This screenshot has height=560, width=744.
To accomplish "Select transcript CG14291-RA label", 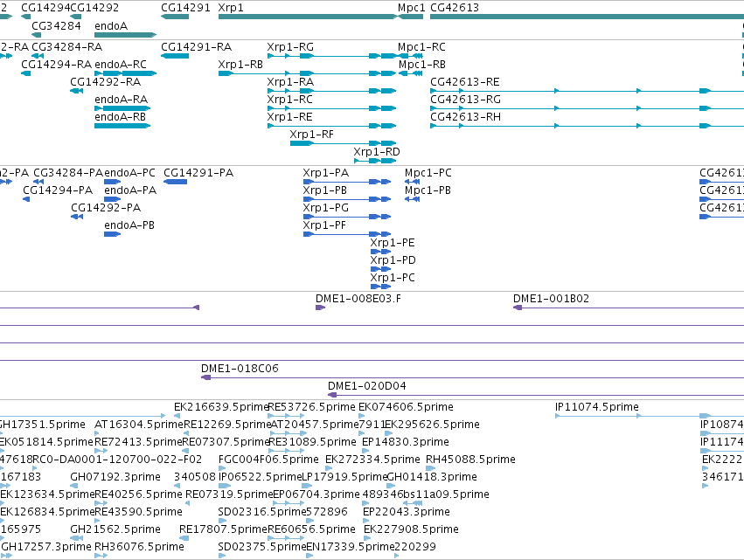I will point(196,47).
